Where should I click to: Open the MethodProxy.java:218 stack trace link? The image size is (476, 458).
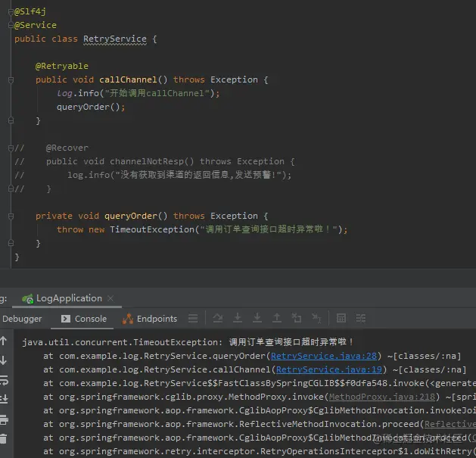click(382, 397)
